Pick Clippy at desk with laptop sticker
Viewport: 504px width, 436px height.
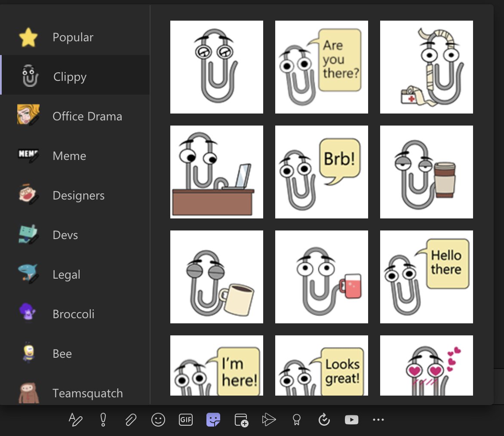click(217, 172)
